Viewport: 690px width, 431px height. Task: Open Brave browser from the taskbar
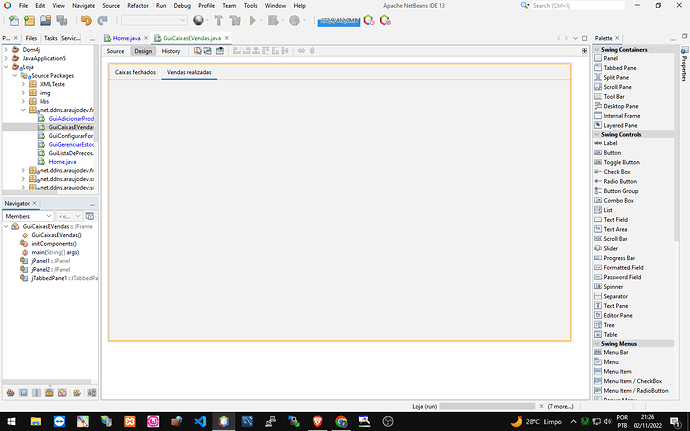(x=317, y=421)
